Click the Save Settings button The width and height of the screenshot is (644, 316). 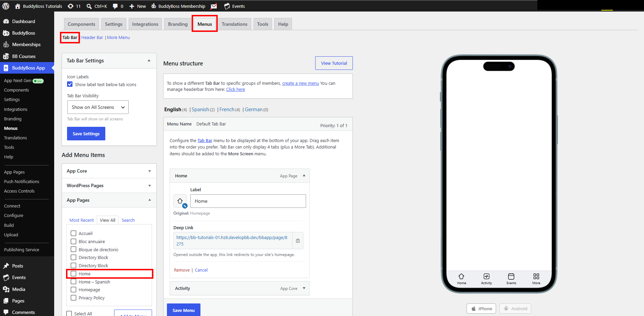coord(86,134)
